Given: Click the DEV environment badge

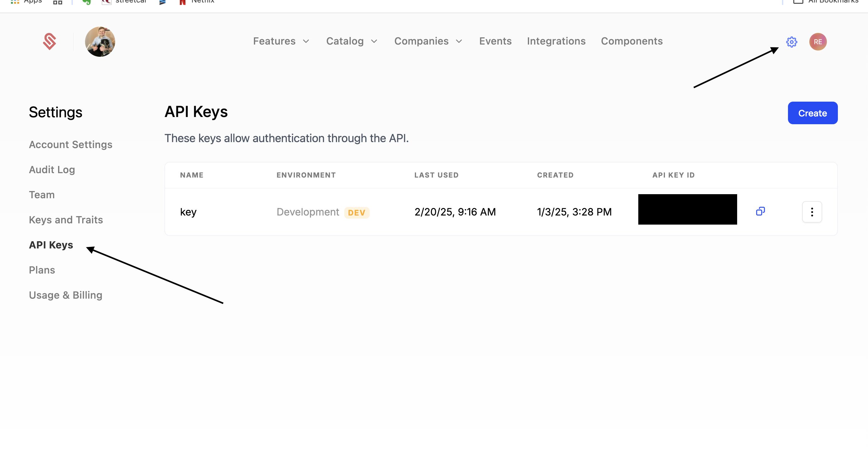Looking at the screenshot, I should (x=357, y=212).
